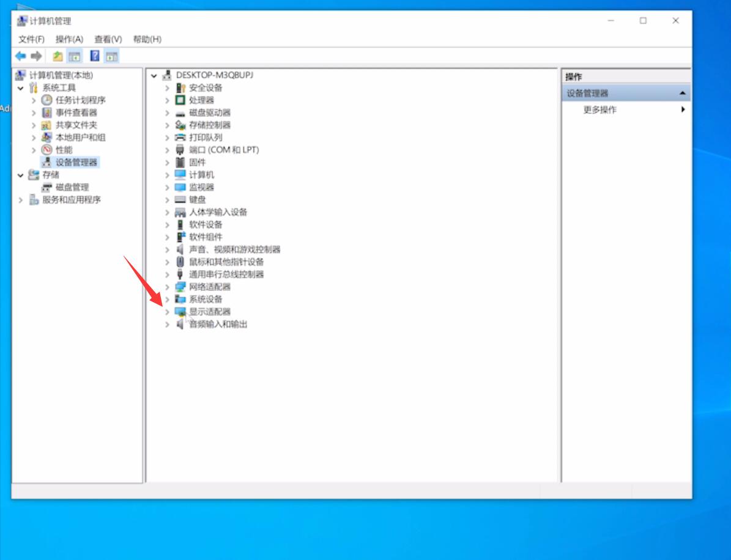This screenshot has height=560, width=731.
Task: Open the 更多操作 submenu in actions pane
Action: [626, 109]
